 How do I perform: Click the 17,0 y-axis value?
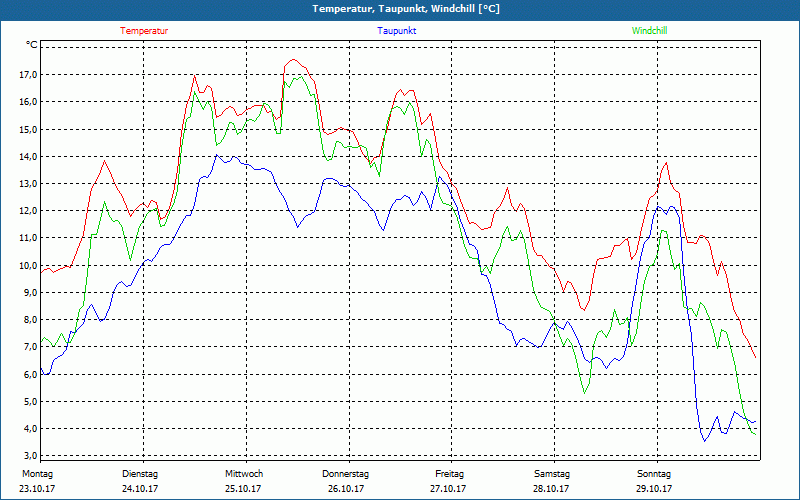(28, 75)
